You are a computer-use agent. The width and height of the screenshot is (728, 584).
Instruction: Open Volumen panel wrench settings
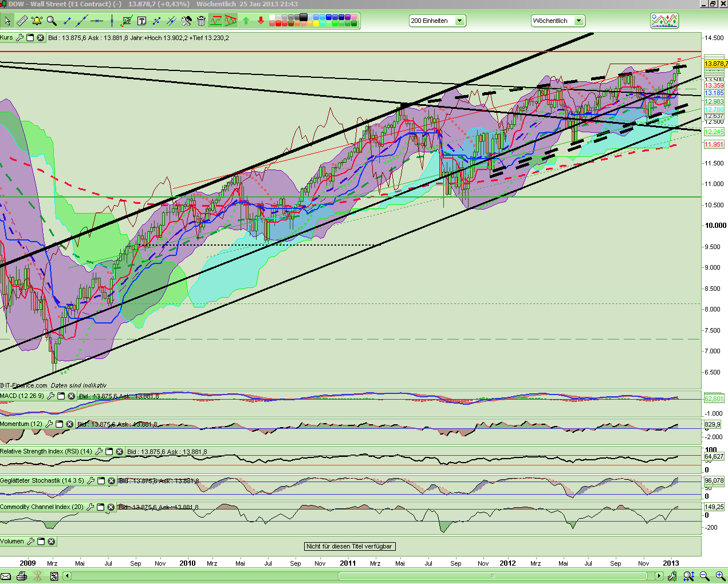(x=31, y=542)
